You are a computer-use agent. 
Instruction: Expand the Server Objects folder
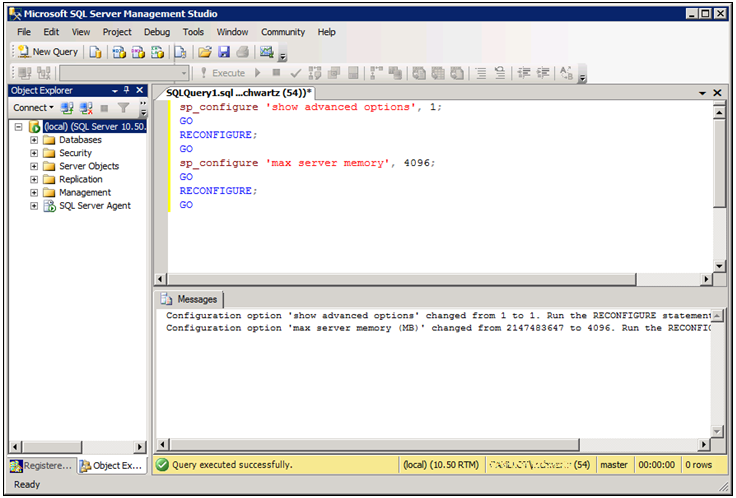coord(34,166)
